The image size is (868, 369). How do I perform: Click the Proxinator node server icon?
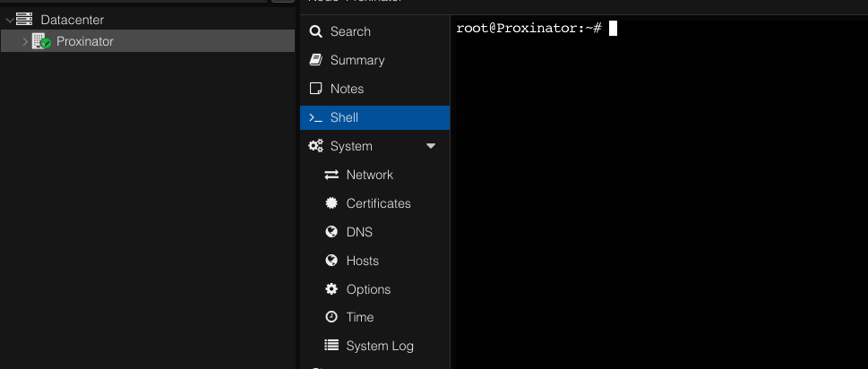click(40, 41)
